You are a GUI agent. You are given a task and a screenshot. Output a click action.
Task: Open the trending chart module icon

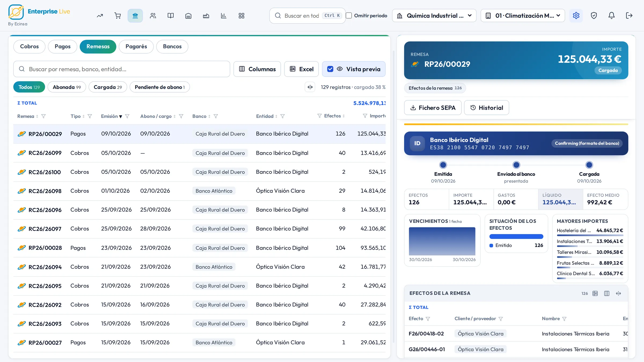[x=100, y=16]
